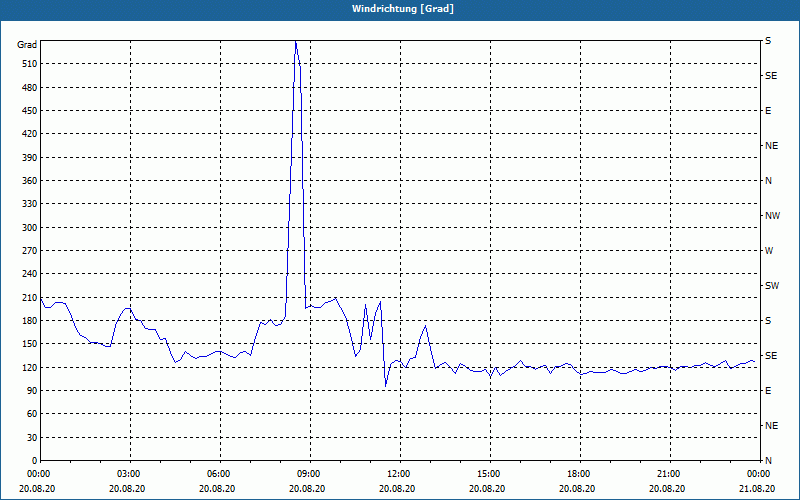This screenshot has height=500, width=800.
Task: Select the 20.08.20 date below 18:00
Action: click(577, 488)
